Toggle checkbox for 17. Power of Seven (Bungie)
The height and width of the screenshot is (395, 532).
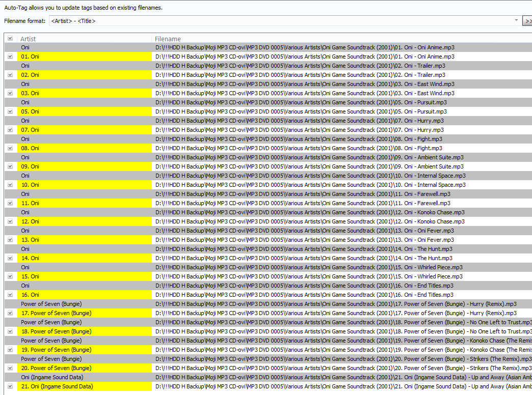pos(10,313)
